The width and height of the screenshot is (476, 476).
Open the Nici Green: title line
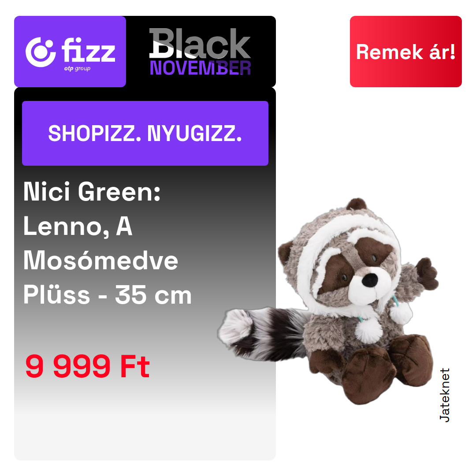tap(92, 192)
